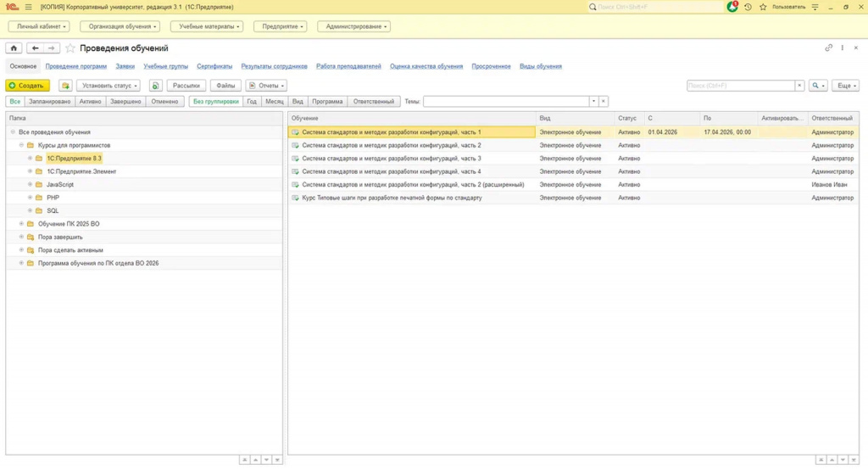This screenshot has width=868, height=470.
Task: Go to the home page icon
Action: tap(14, 48)
